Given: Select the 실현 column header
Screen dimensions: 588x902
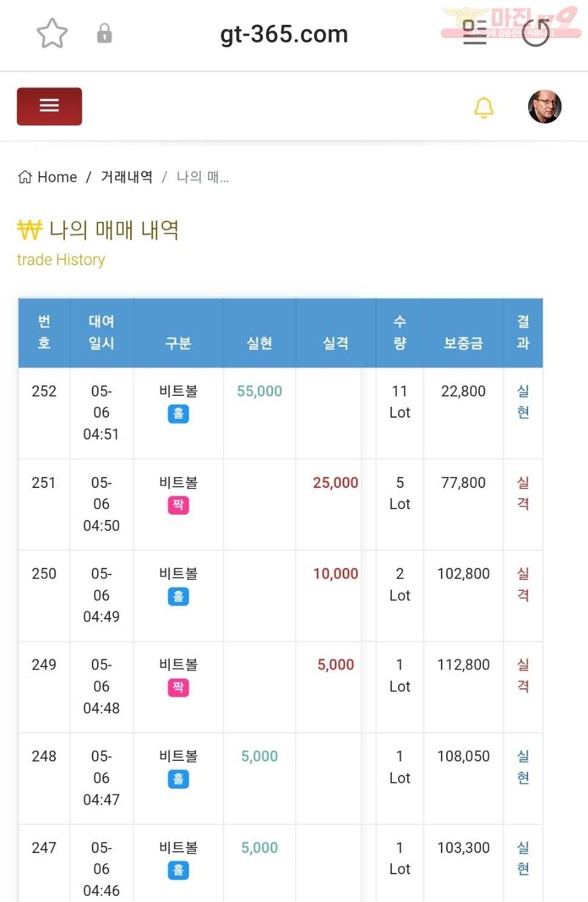Looking at the screenshot, I should coord(260,343).
